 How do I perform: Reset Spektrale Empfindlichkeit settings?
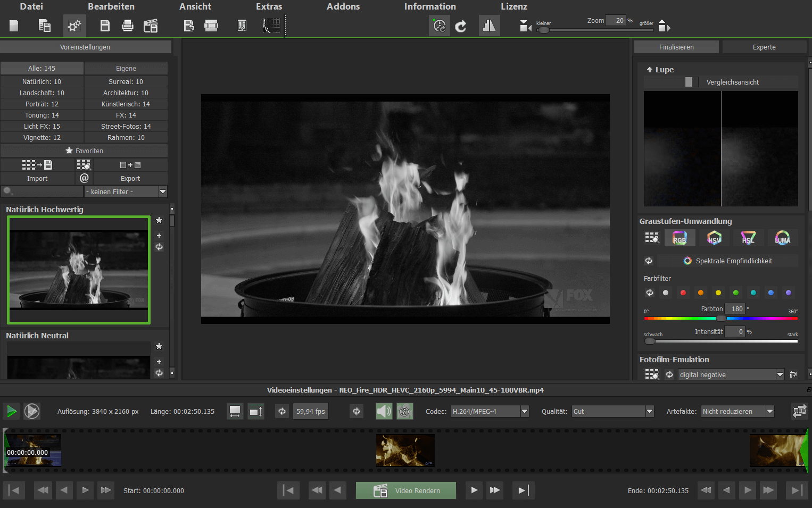(x=649, y=261)
